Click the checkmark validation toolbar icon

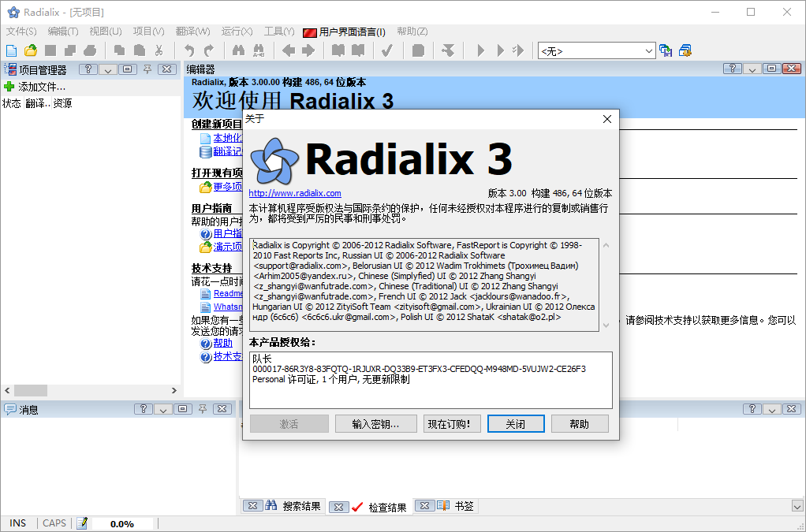pos(387,50)
